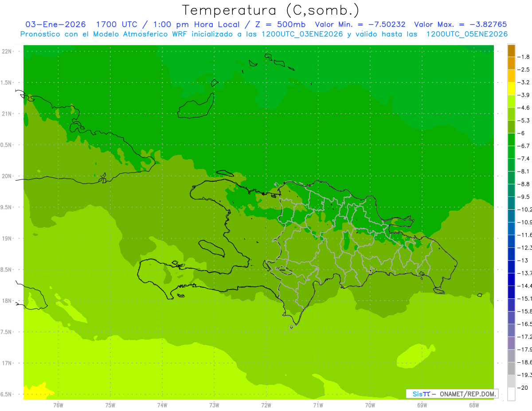Click the '20N' latitude axis label
The image size is (532, 411).
(x=7, y=176)
